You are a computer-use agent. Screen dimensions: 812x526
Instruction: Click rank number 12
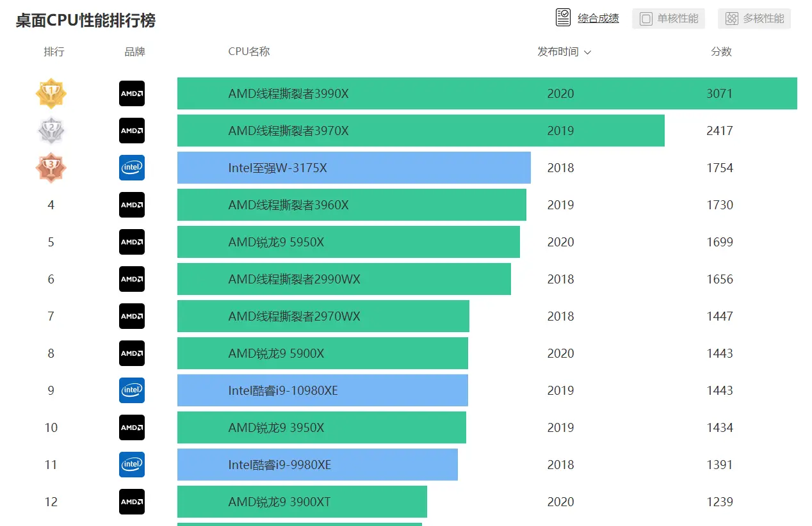(51, 502)
